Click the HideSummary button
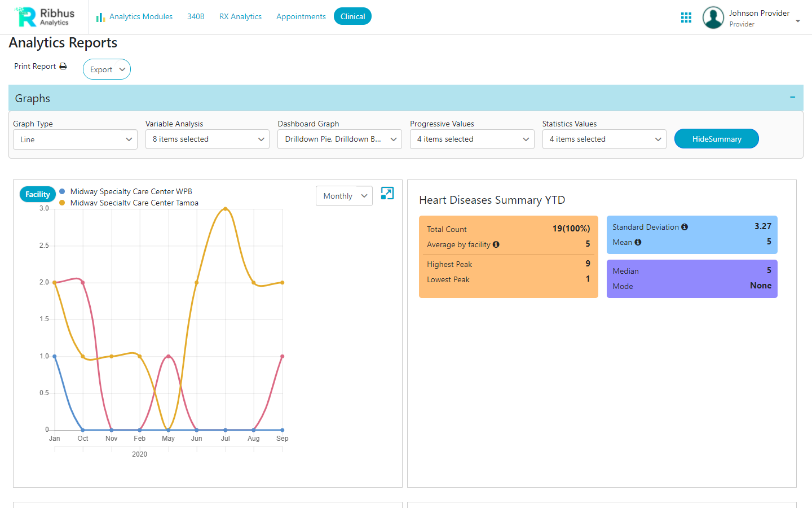812x508 pixels. (716, 138)
